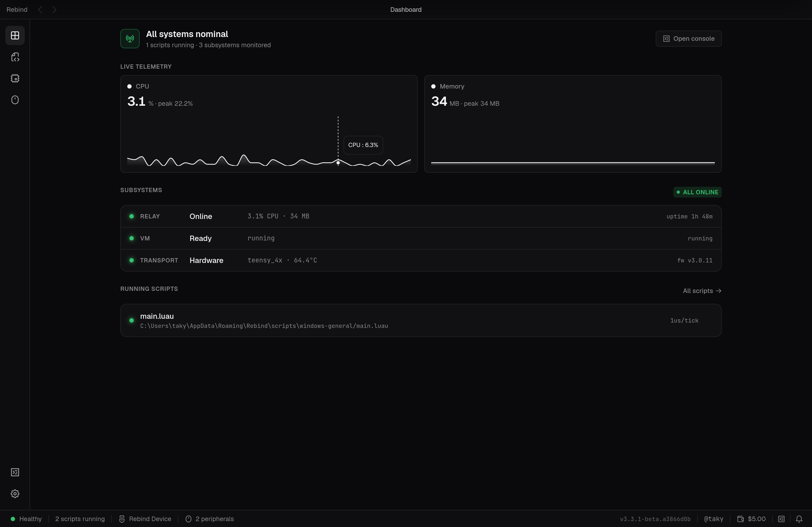Select the RELAY Online subsystem row
The image size is (812, 527).
tap(421, 217)
